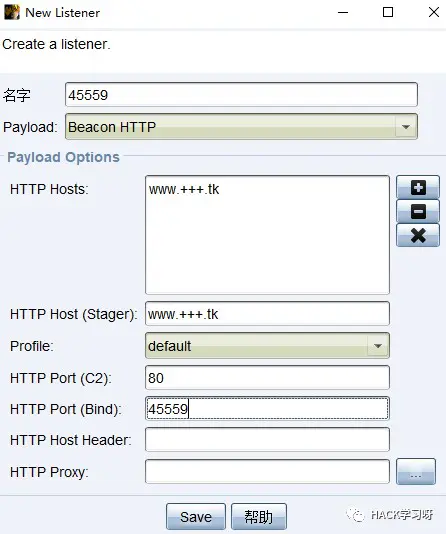Screen dimensions: 446x534
Task: Focus the HTTP Host Header field
Action: point(267,440)
